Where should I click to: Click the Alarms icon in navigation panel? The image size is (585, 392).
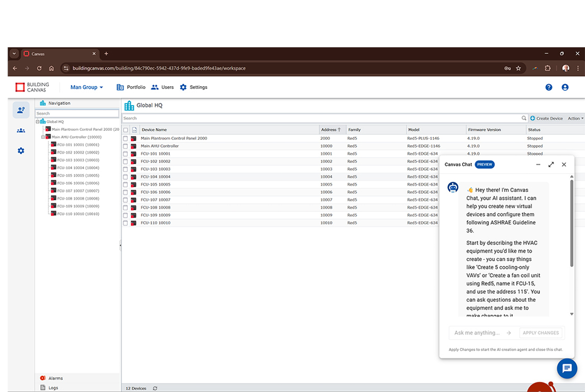(43, 378)
